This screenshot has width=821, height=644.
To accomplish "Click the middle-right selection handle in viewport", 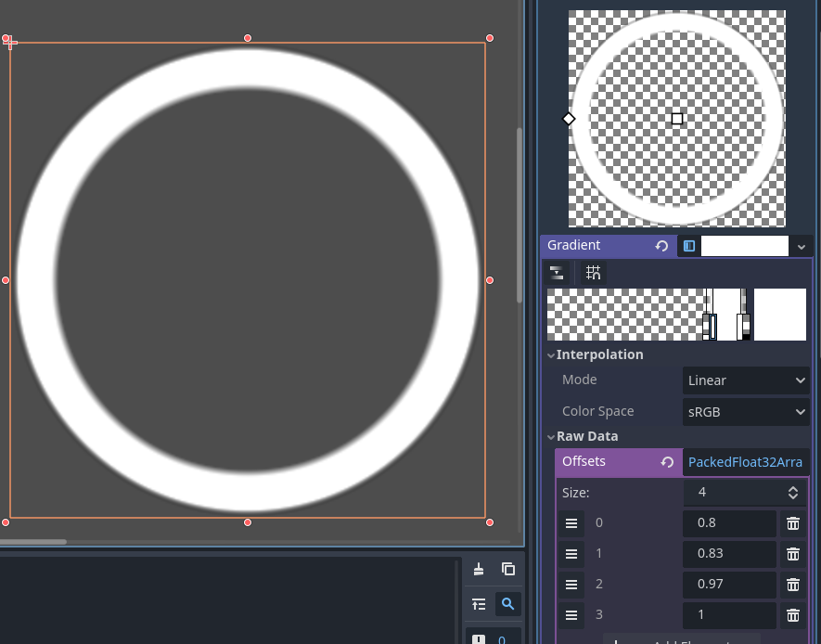I will click(490, 280).
